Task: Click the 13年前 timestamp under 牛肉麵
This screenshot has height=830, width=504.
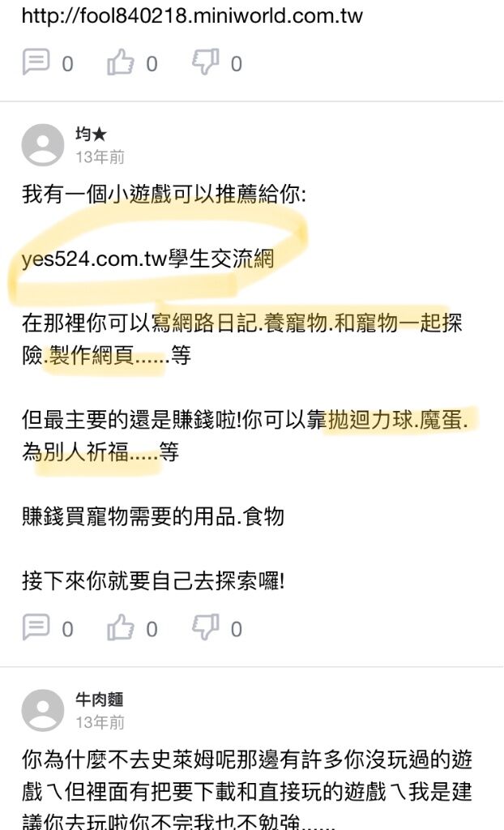Action: coord(100,722)
